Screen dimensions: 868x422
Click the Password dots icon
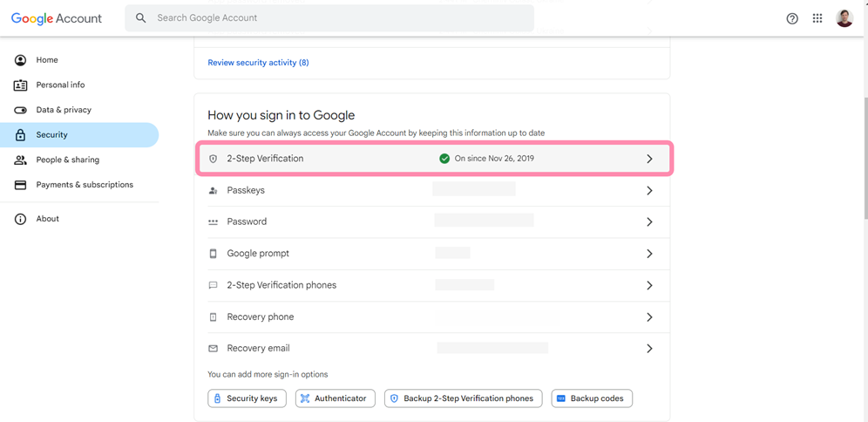(x=214, y=222)
